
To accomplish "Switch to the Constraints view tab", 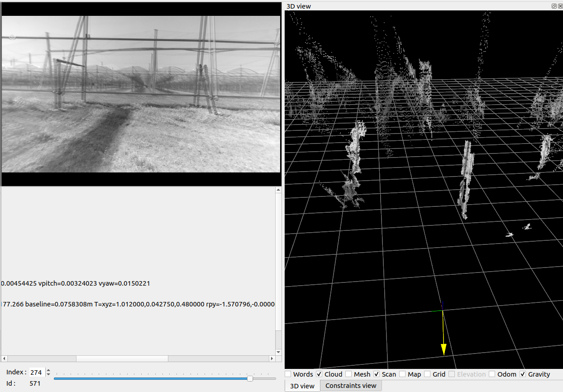I will [x=351, y=386].
